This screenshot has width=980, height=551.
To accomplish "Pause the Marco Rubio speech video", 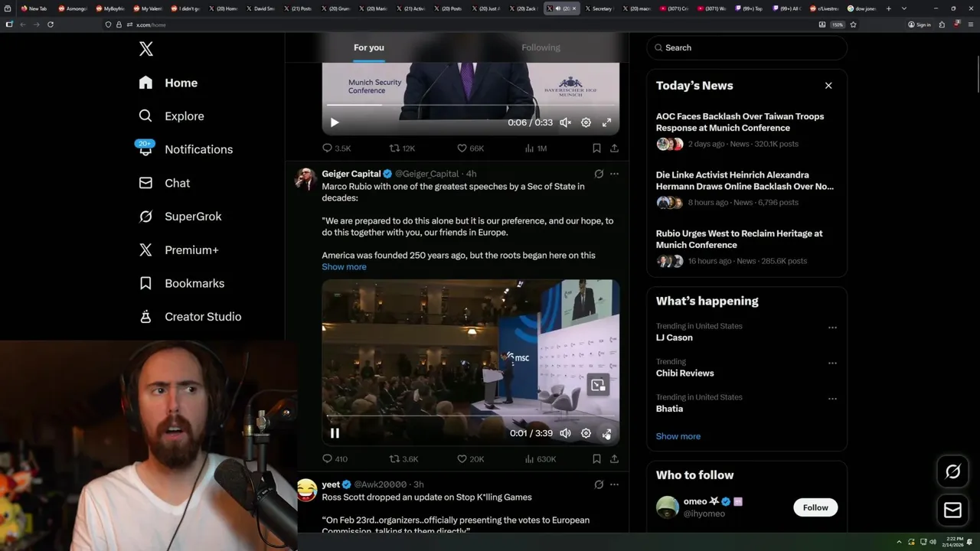I will (335, 433).
